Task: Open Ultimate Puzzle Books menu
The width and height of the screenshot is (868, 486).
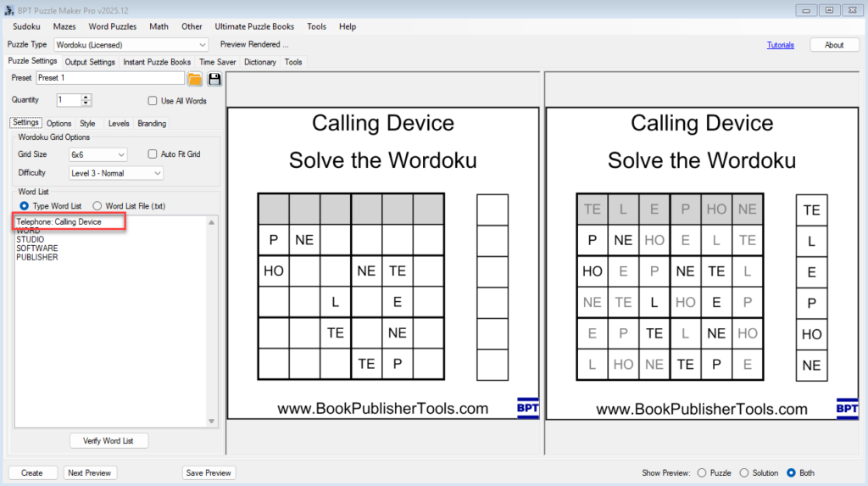Action: 254,26
